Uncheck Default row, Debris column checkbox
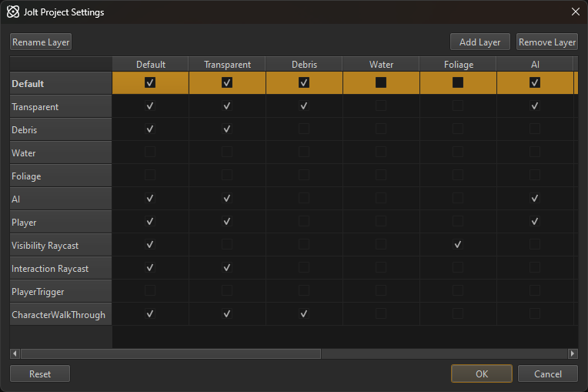The width and height of the screenshot is (588, 392). pos(304,82)
